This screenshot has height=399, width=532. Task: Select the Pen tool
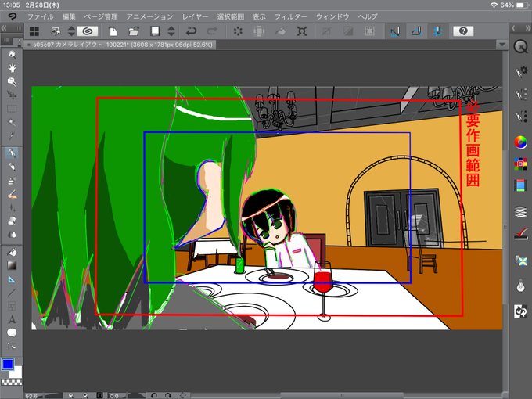[12, 153]
